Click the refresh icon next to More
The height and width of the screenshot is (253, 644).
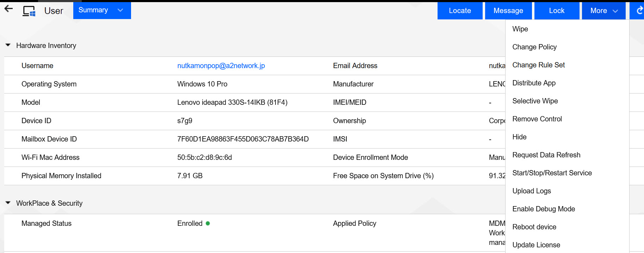coord(639,11)
